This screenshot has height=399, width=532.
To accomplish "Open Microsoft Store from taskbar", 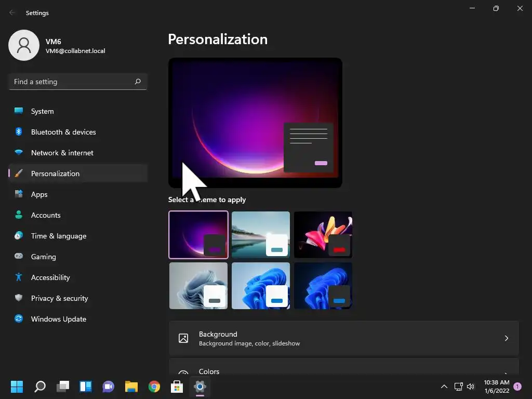I will [x=177, y=387].
